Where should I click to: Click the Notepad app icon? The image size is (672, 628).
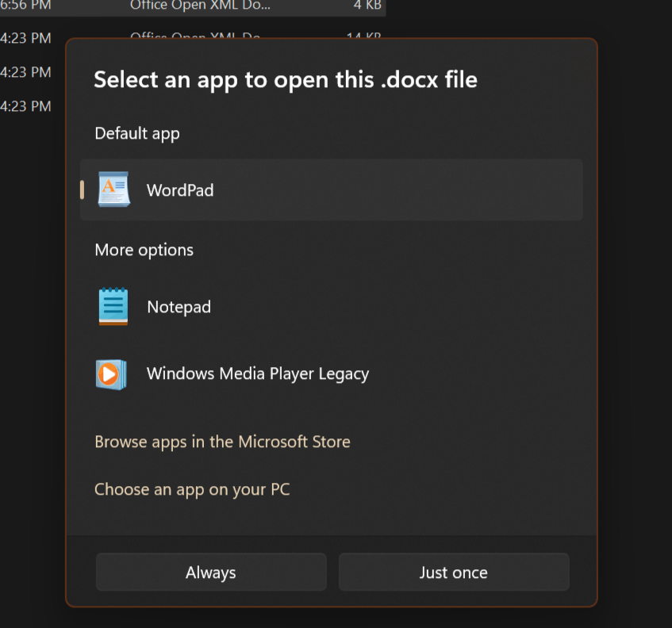(x=113, y=306)
